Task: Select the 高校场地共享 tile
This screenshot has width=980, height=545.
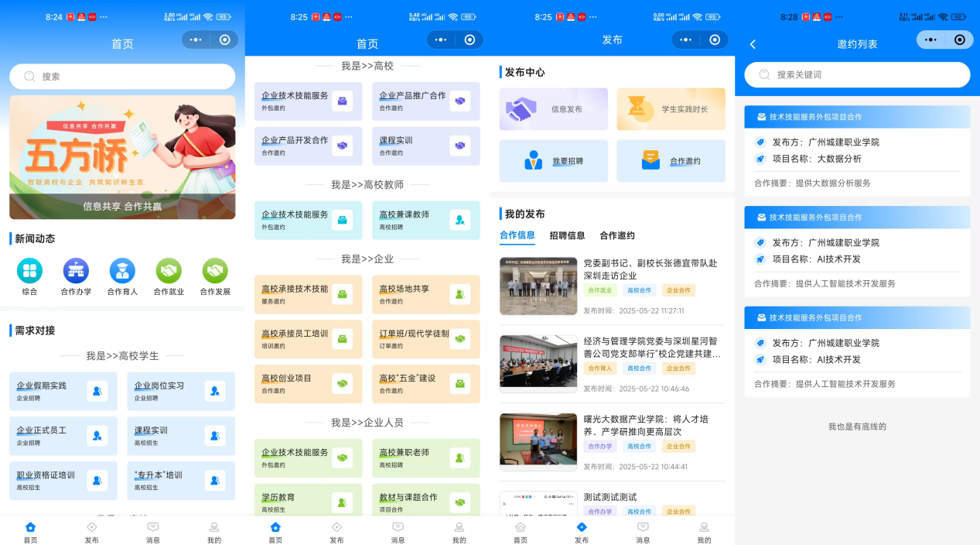Action: pyautogui.click(x=425, y=294)
